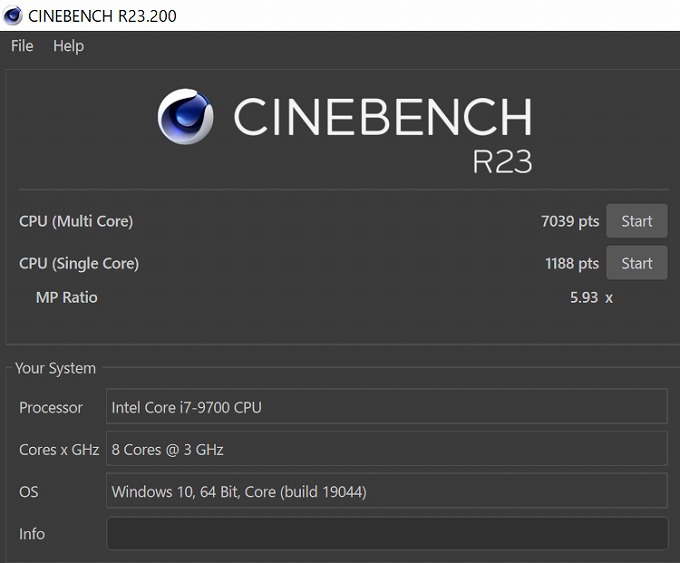This screenshot has height=563, width=680.
Task: Start the CPU Single Core benchmark
Action: [x=636, y=263]
